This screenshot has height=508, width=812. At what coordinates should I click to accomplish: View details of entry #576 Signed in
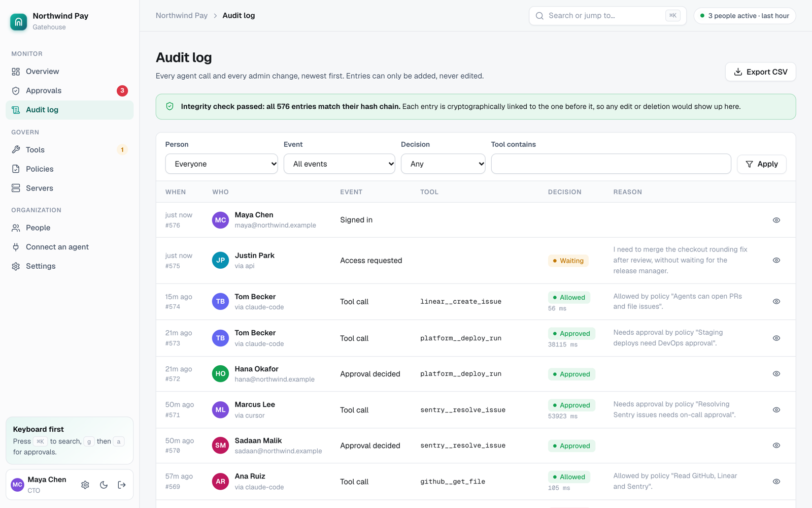coord(776,220)
